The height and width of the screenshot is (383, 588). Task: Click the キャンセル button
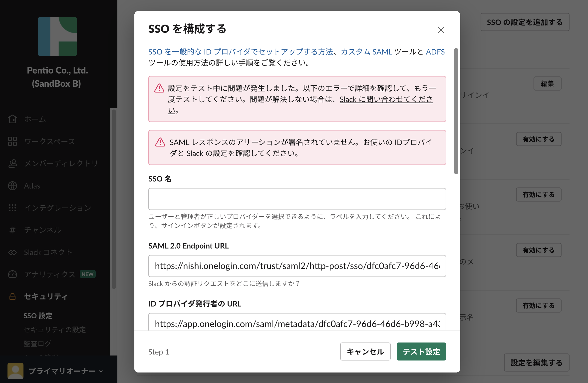365,351
